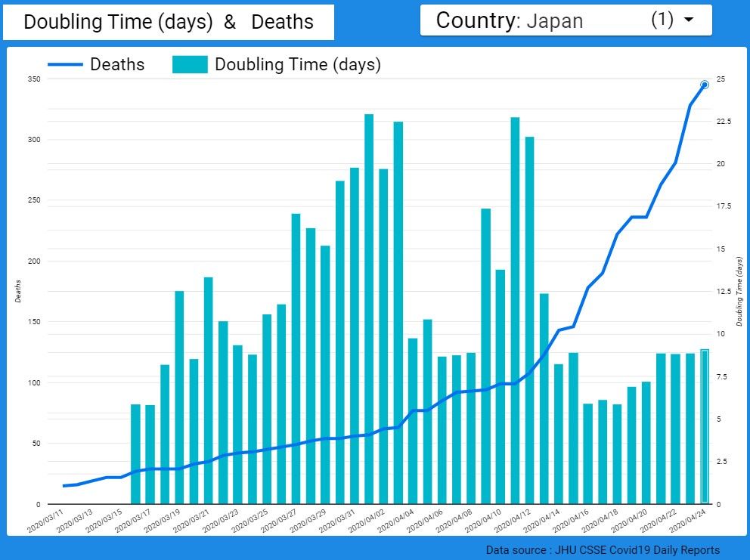Click the (1) selection count in Country filter
The height and width of the screenshot is (560, 750).
(662, 20)
